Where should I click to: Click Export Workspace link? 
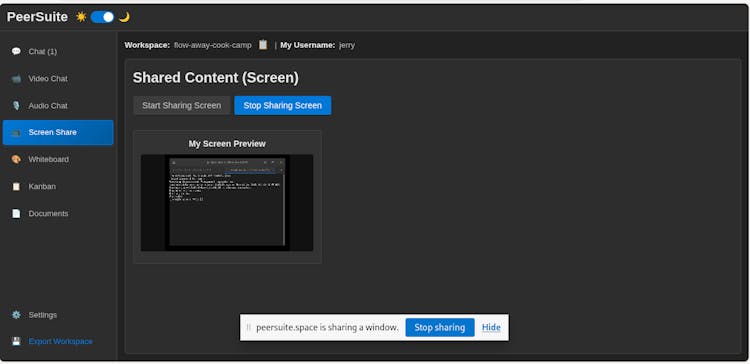pos(61,342)
